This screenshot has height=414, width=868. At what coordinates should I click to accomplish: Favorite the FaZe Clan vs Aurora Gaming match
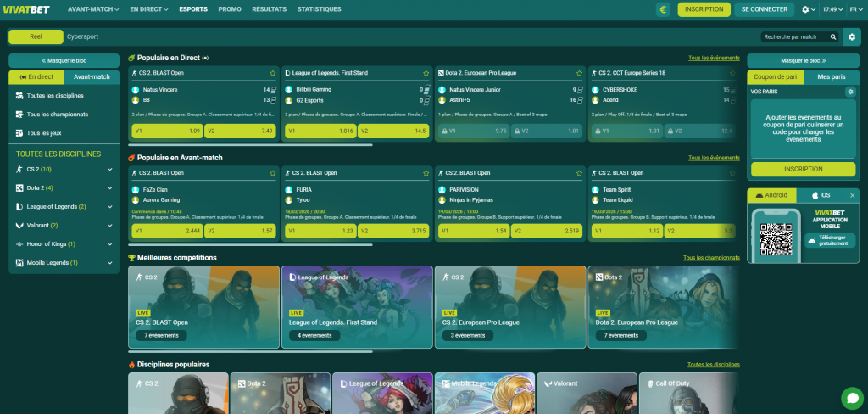272,173
